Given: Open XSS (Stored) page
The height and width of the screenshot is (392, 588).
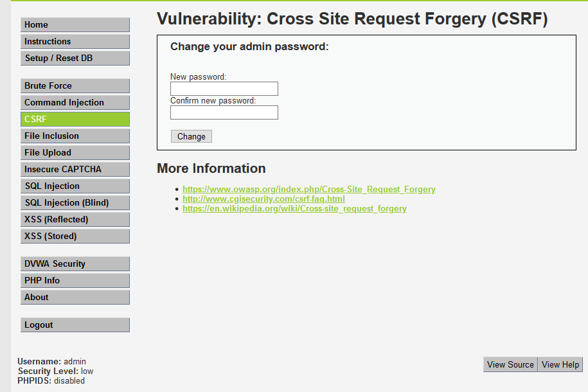Looking at the screenshot, I should (x=75, y=236).
